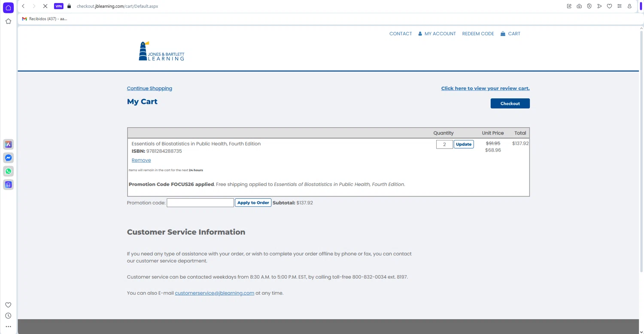644x334 pixels.
Task: Open the bookmarks star in sidebar
Action: (8, 21)
